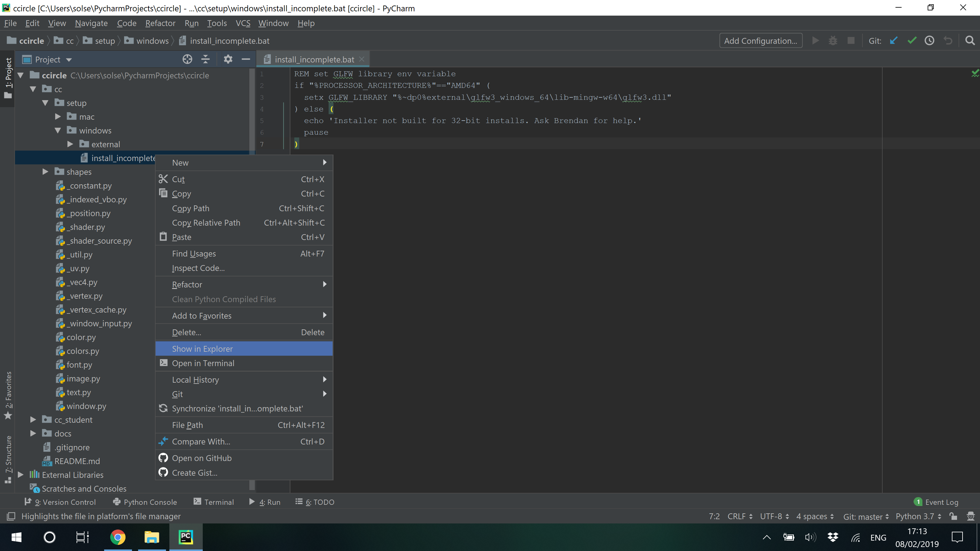Toggle the 6: TODO tool window
The width and height of the screenshot is (980, 551).
315,502
